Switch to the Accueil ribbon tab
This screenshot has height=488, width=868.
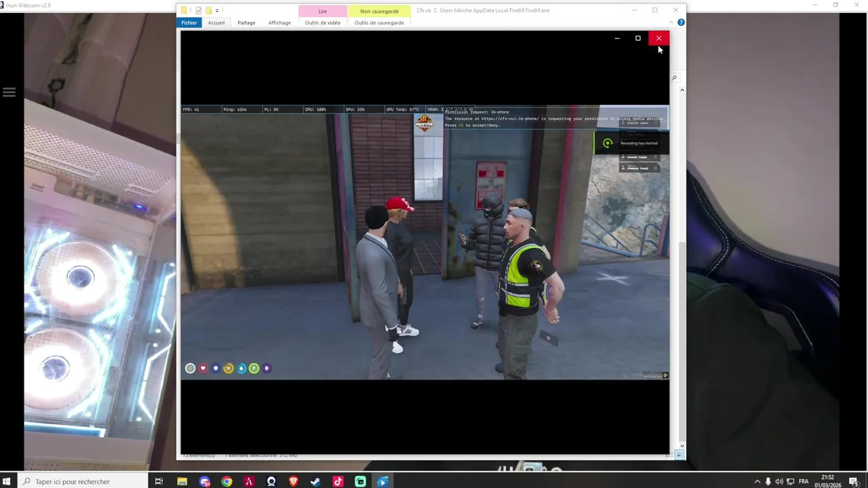click(216, 22)
